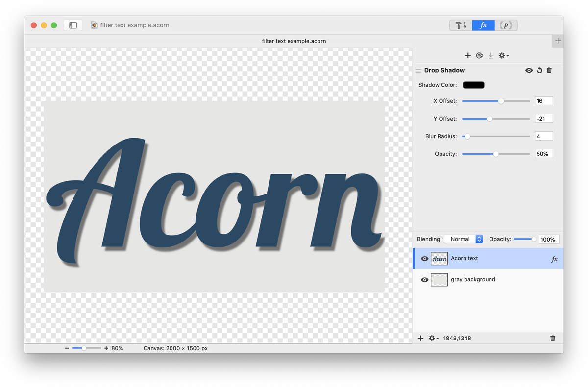The height and width of the screenshot is (387, 588).
Task: Click the document icon beside the window title
Action: tap(94, 25)
